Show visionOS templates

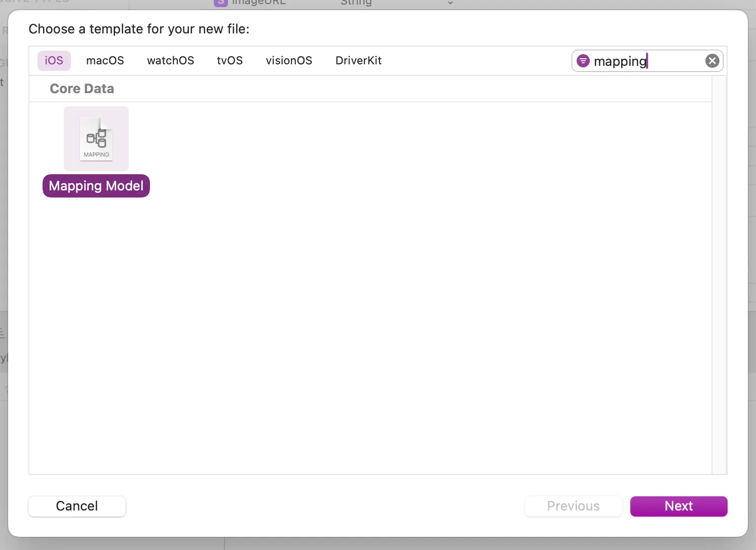point(289,61)
